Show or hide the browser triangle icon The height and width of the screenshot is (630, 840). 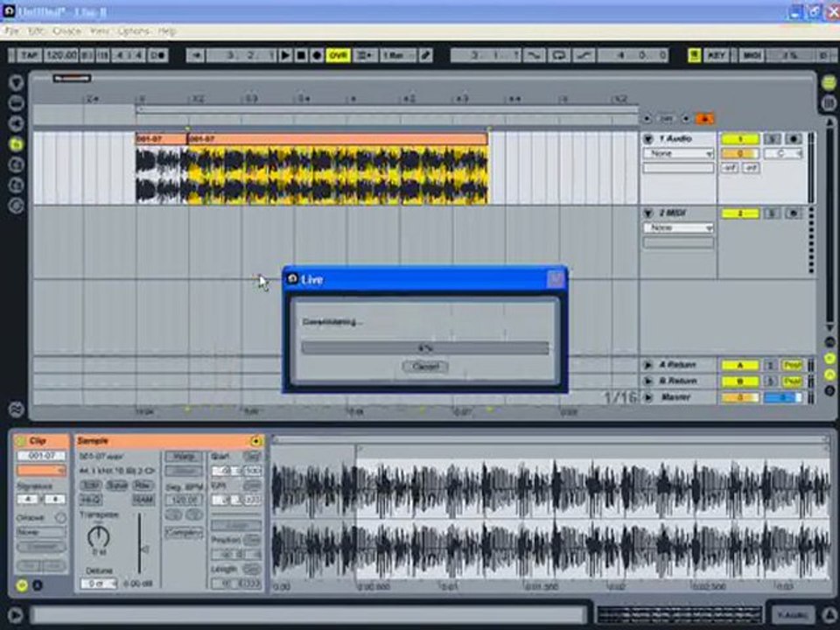[x=16, y=82]
